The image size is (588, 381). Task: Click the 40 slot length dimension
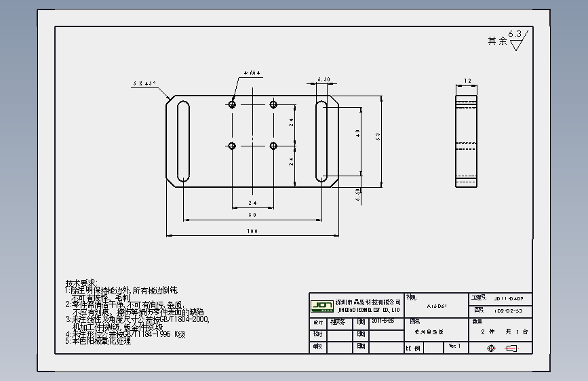pos(357,133)
